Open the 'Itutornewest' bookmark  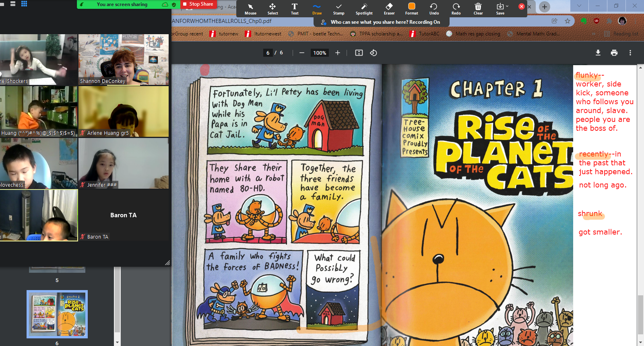(263, 34)
